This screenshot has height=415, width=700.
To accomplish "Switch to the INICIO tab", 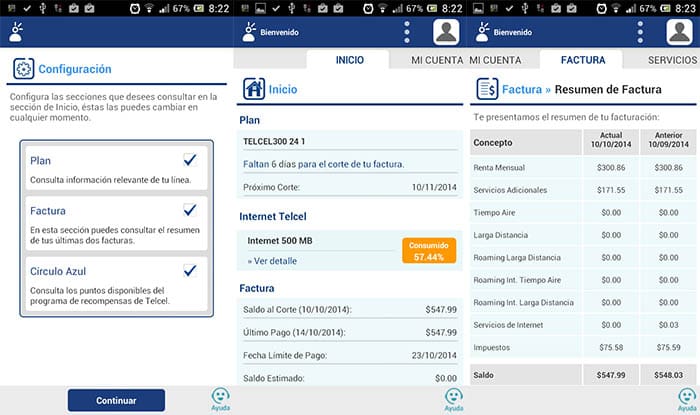I will 350,60.
